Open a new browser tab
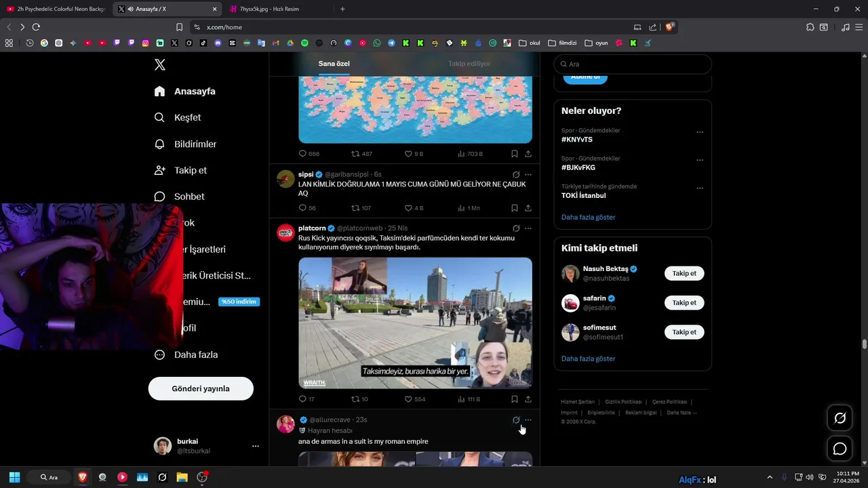 342,9
